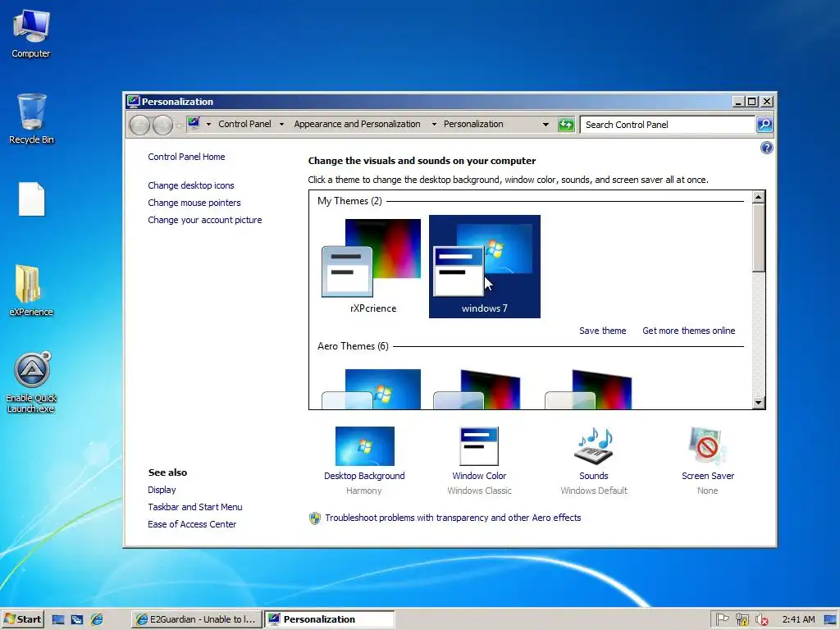Viewport: 840px width, 630px height.
Task: Click the 2:41 AM clock
Action: [x=798, y=619]
